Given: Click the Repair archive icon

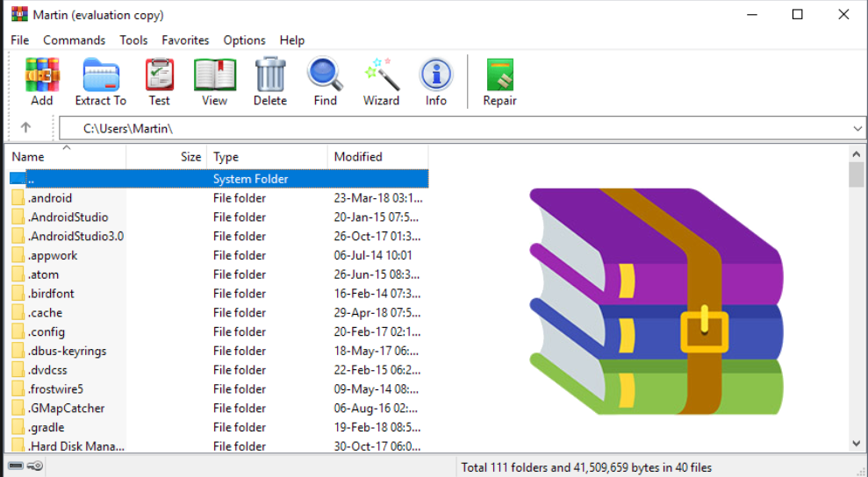Looking at the screenshot, I should coord(500,75).
